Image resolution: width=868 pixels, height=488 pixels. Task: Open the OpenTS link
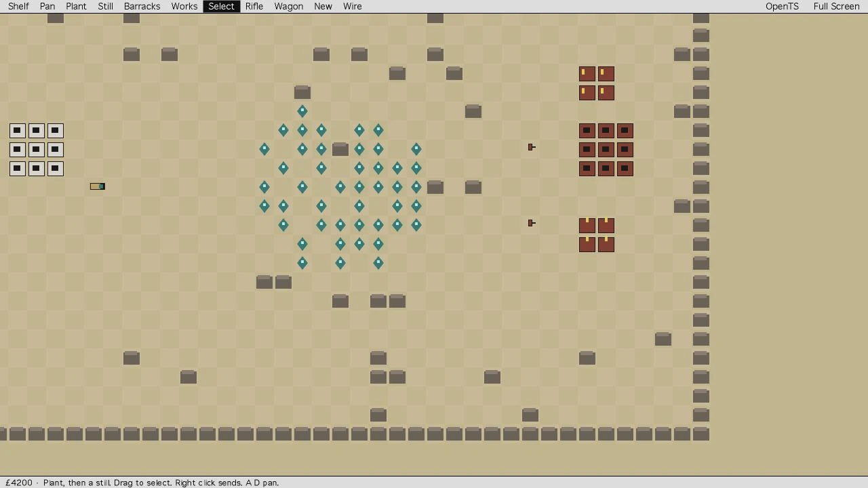pyautogui.click(x=782, y=6)
